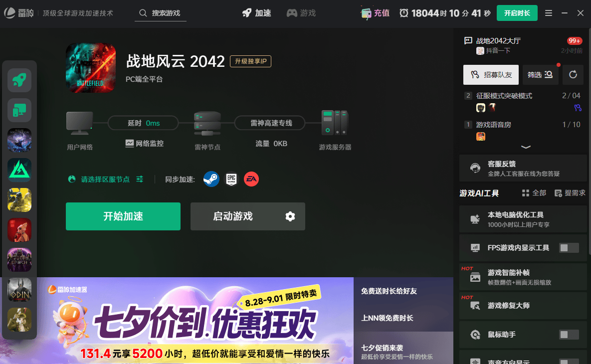Image resolution: width=591 pixels, height=364 pixels.
Task: Open the multi-device icon in sidebar
Action: coord(19,110)
